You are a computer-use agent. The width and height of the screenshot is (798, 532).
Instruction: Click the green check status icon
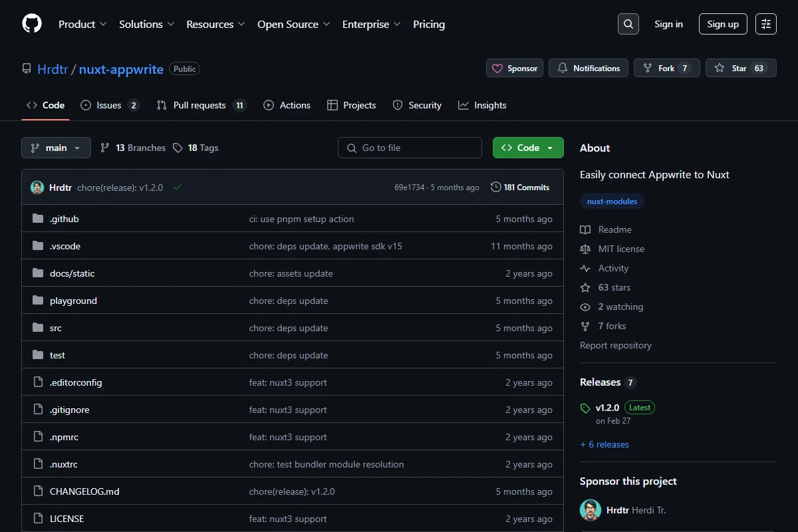click(x=178, y=188)
